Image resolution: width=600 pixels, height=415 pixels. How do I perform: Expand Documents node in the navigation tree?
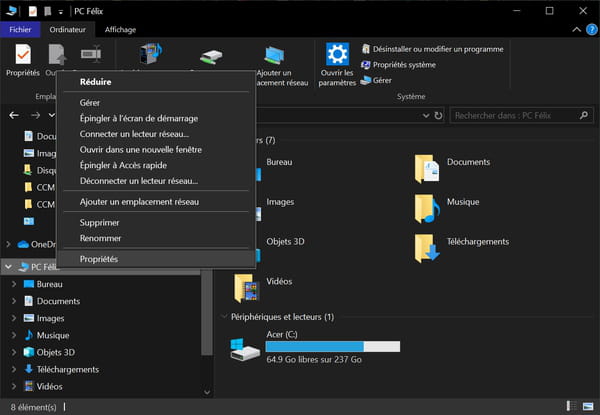tap(14, 301)
